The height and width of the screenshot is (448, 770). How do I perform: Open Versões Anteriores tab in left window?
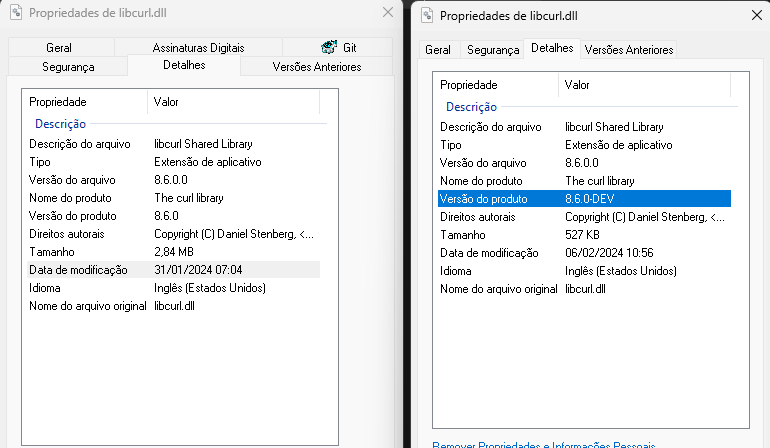(x=317, y=67)
